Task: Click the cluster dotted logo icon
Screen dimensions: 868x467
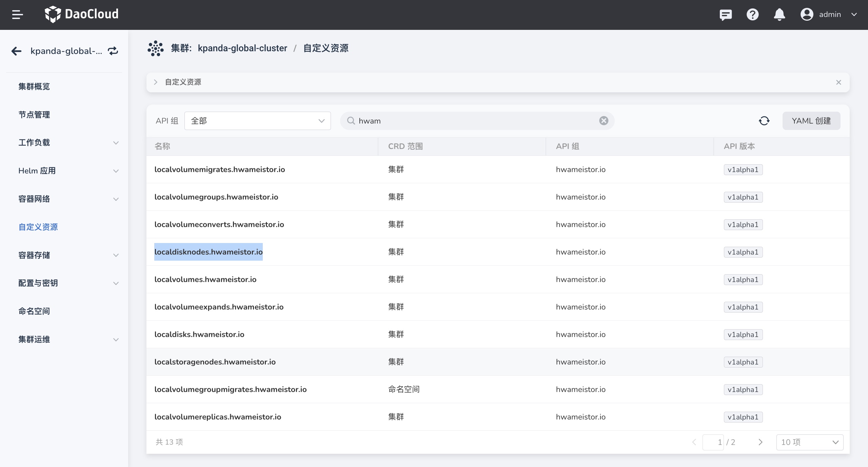Action: pos(156,49)
